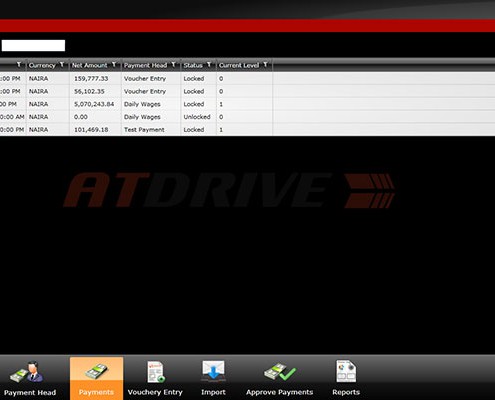
Task: Open Payment Head column filter funnel
Action: pyautogui.click(x=173, y=65)
